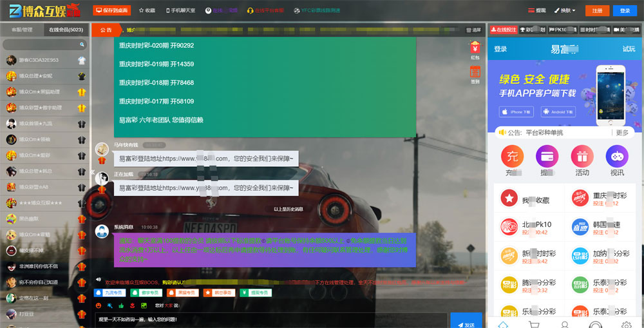Select the 在线投注 tab

504,30
